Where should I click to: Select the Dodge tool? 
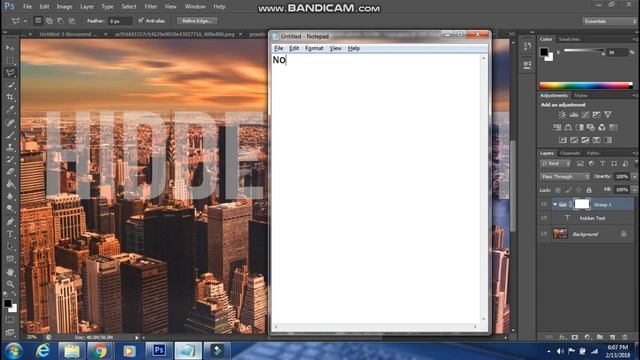[x=10, y=209]
